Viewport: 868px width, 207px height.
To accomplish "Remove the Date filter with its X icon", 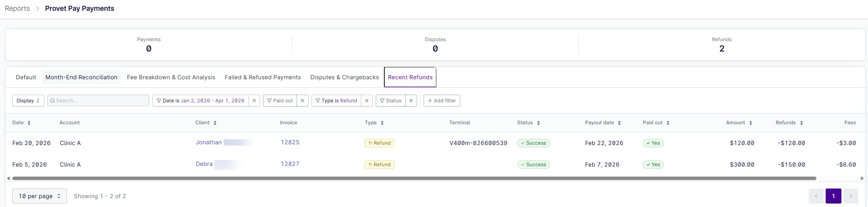I will [254, 101].
